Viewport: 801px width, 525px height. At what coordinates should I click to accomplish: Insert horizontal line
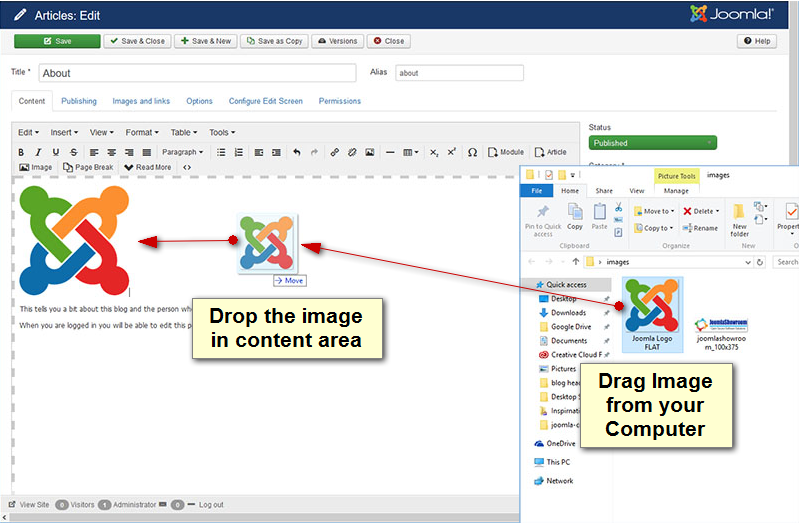coord(390,152)
